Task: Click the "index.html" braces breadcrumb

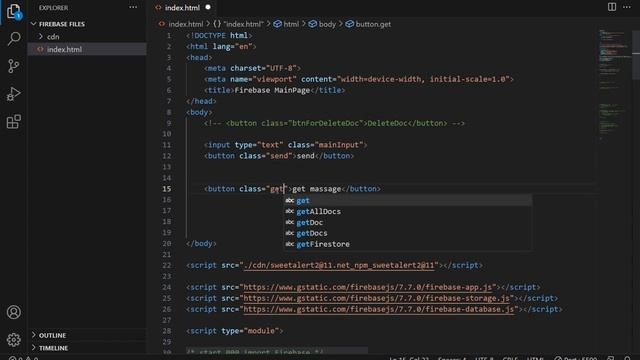Action: (239, 24)
